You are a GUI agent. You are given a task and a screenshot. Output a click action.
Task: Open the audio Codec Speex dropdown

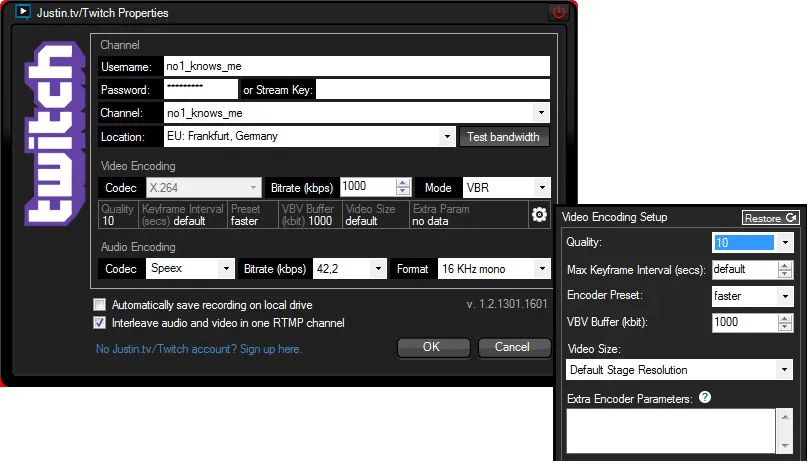coord(226,269)
